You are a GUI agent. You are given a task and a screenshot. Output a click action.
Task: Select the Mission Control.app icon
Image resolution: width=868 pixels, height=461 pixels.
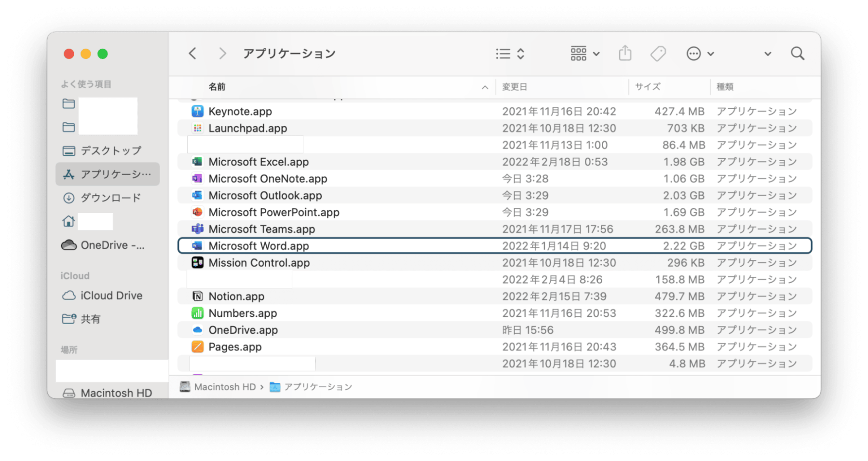pyautogui.click(x=197, y=263)
